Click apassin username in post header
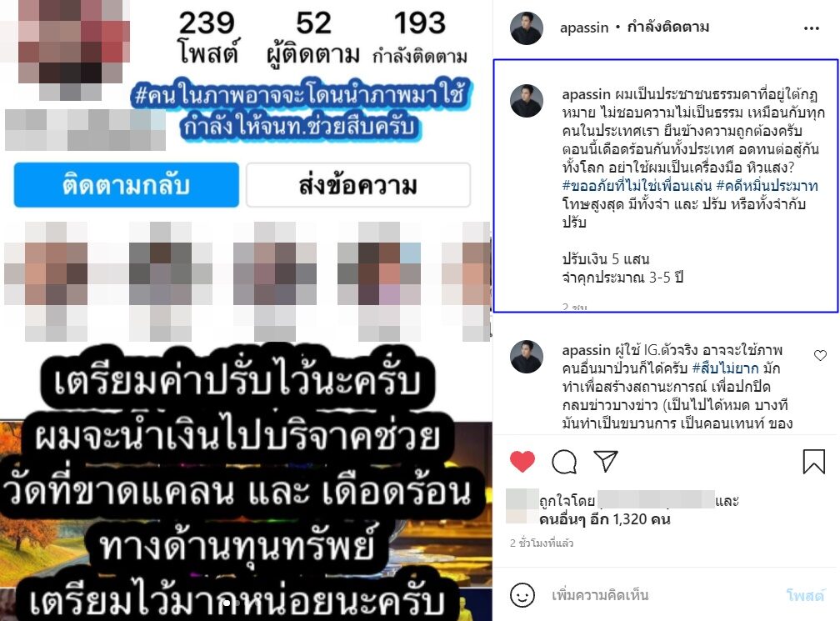Image resolution: width=840 pixels, height=621 pixels. (584, 28)
